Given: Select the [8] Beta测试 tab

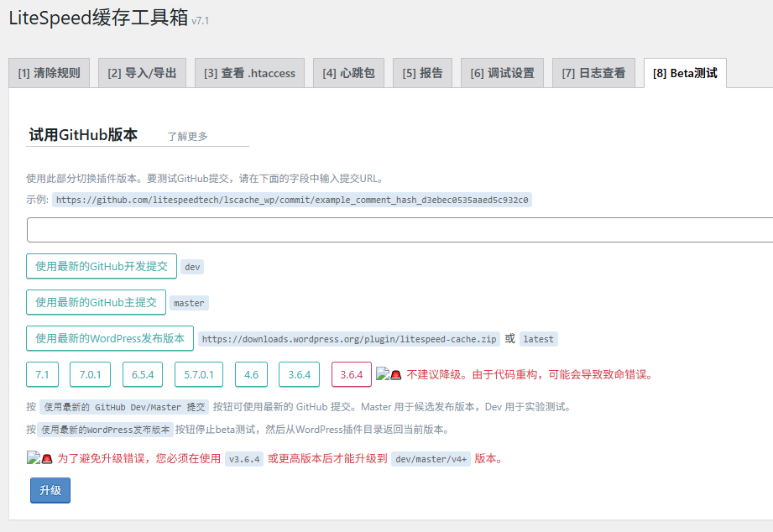Looking at the screenshot, I should 685,73.
